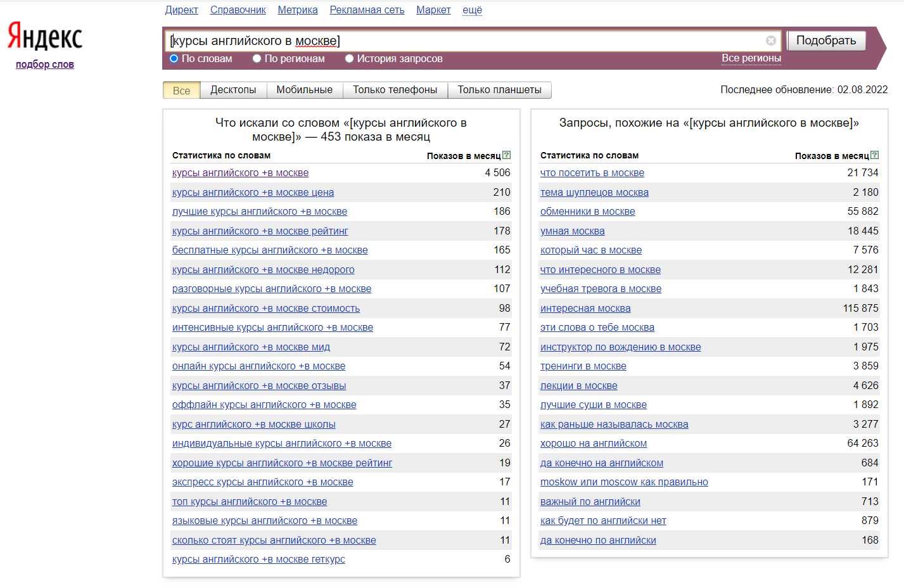904x588 pixels.
Task: Switch to the 'Десктопы' tab
Action: pyautogui.click(x=233, y=90)
